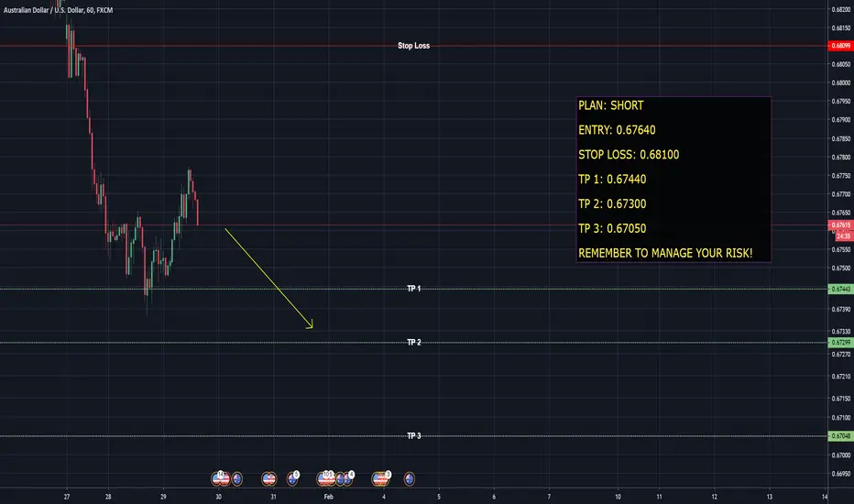Select the TP 2 line label
This screenshot has height=504, width=854.
pos(414,342)
